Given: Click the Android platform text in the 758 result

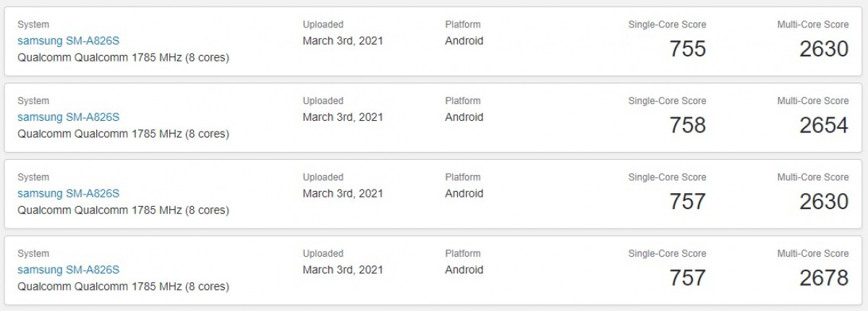Looking at the screenshot, I should tap(464, 117).
